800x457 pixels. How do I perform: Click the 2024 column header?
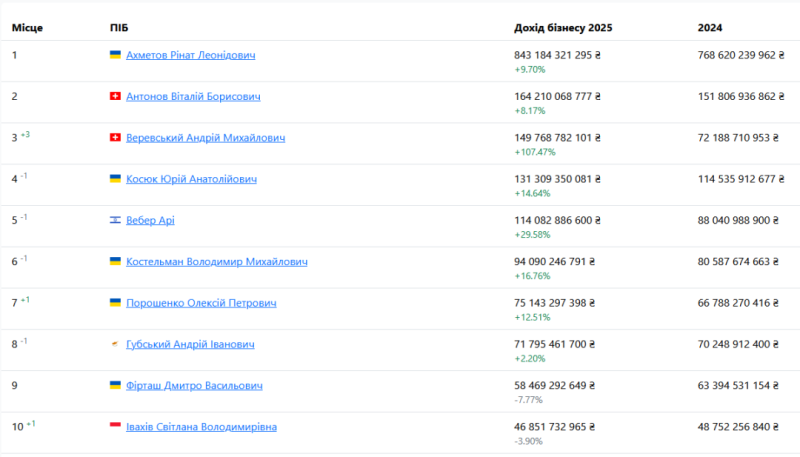pyautogui.click(x=710, y=27)
